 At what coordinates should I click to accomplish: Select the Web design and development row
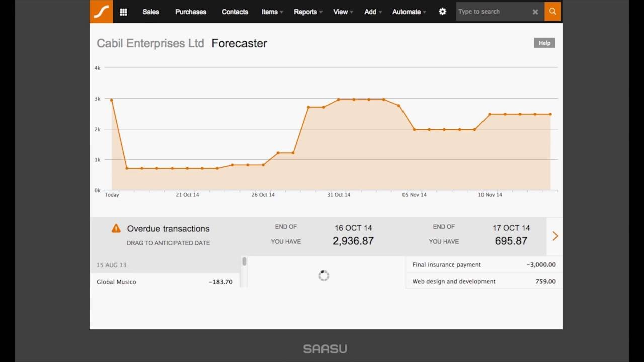pyautogui.click(x=484, y=282)
